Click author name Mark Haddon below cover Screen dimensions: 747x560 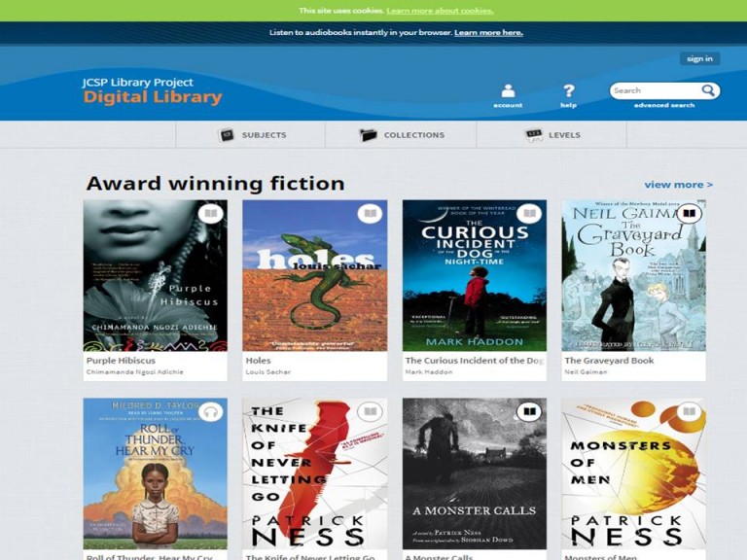[x=429, y=372]
